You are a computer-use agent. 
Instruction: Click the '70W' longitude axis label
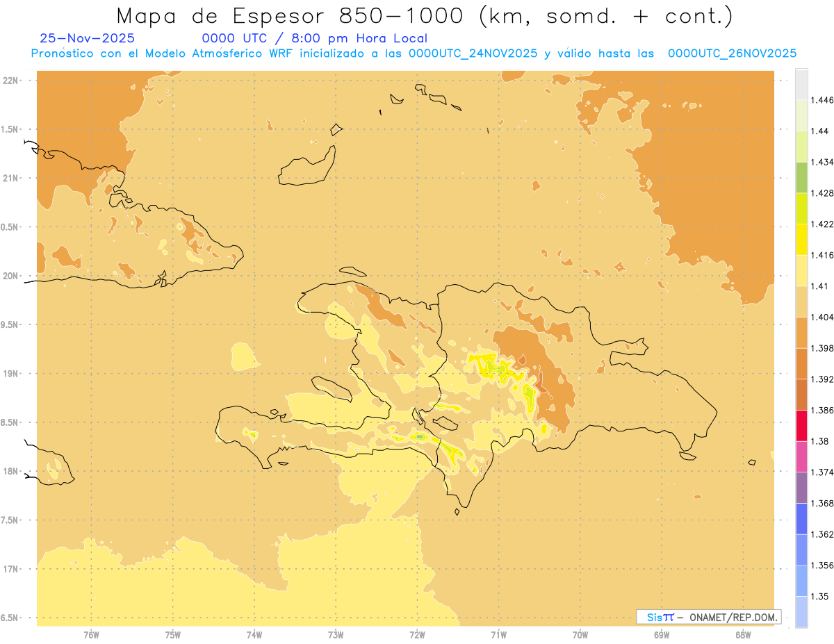tap(580, 635)
